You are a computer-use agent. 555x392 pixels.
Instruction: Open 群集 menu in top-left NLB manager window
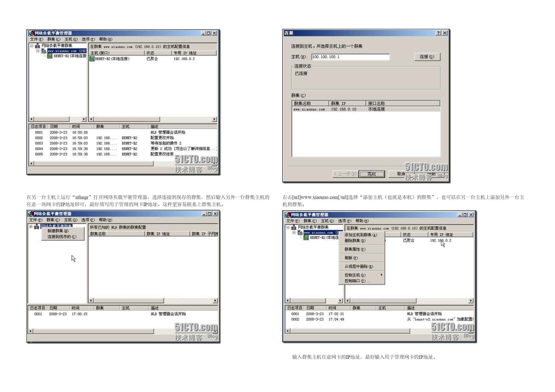54,39
